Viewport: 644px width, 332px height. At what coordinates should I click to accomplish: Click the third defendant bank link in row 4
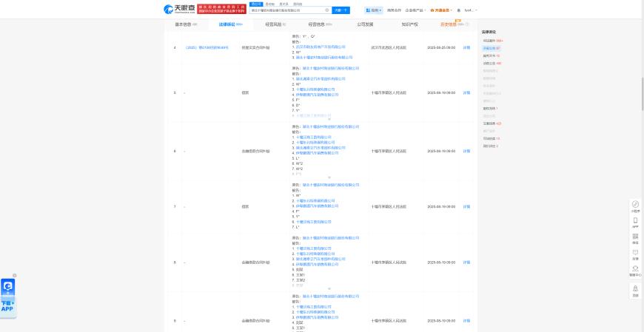(324, 58)
